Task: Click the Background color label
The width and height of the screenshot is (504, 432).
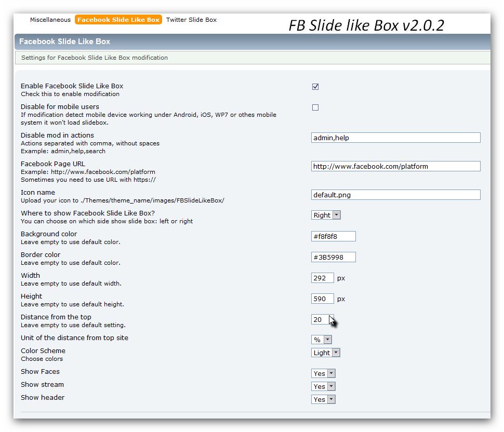Action: (x=49, y=234)
